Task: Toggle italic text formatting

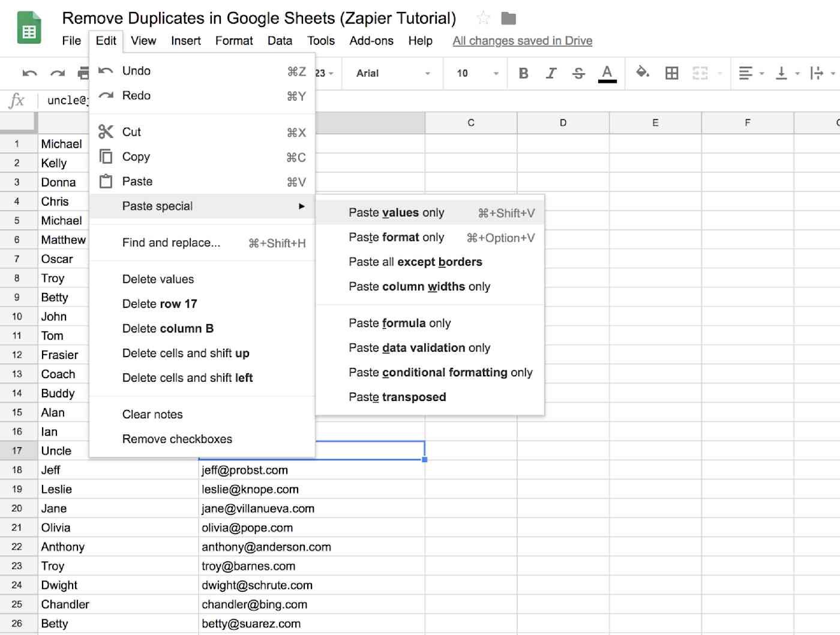Action: point(551,73)
